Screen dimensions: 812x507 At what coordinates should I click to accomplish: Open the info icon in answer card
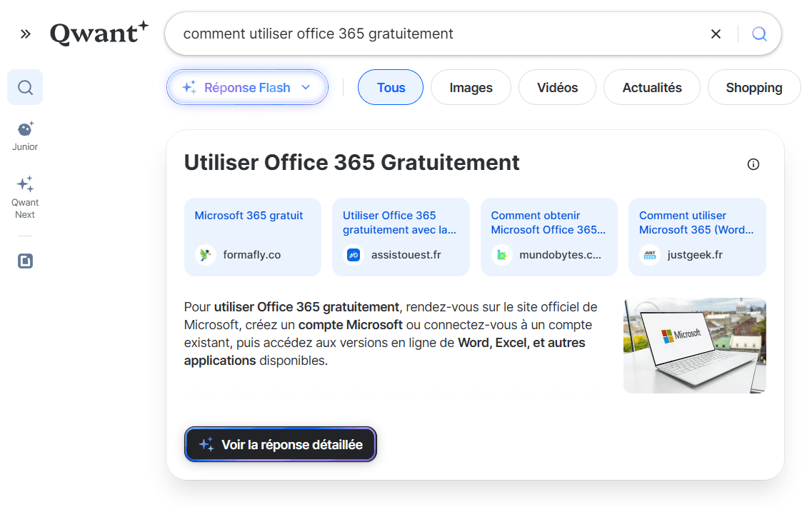[x=753, y=164]
